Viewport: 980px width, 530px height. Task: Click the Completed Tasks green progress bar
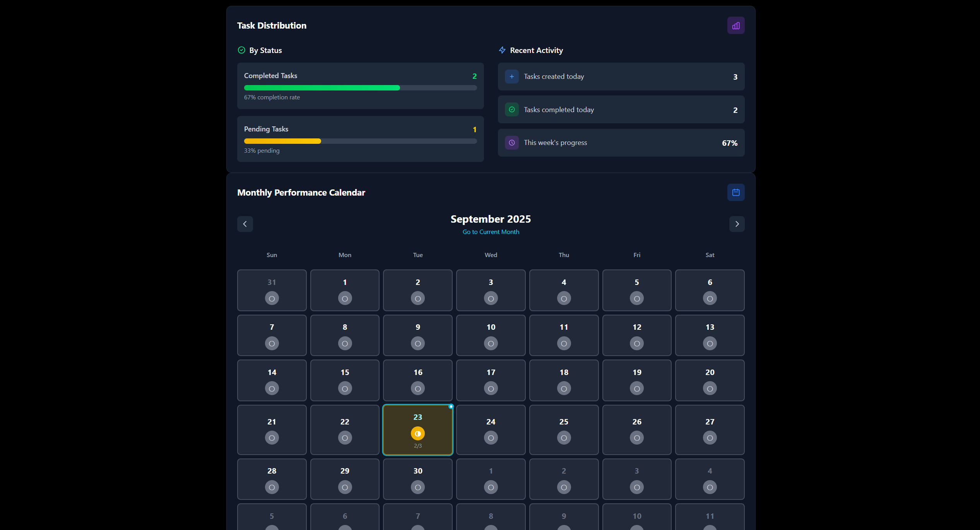[x=322, y=88]
